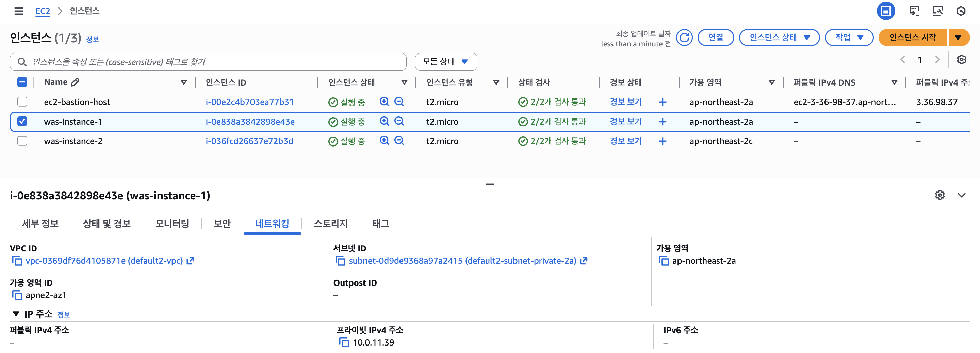Open the 모든 상태 filter dropdown

point(445,62)
